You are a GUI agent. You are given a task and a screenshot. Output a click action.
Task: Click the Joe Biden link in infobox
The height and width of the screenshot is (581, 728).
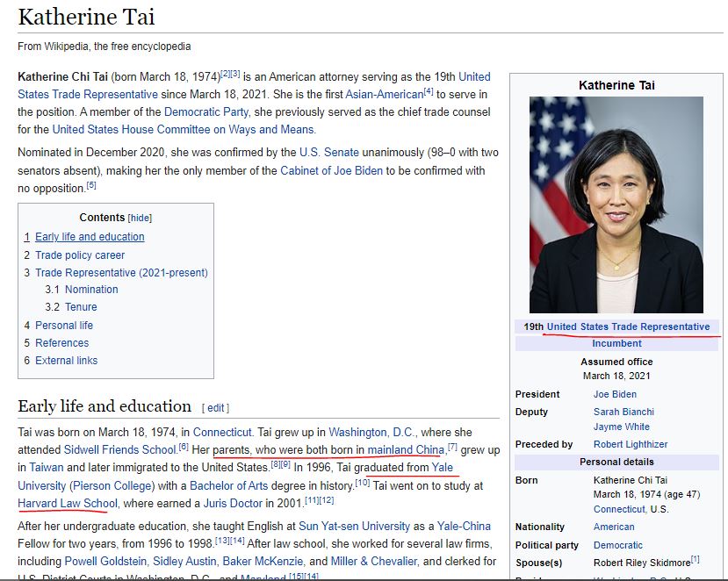615,394
